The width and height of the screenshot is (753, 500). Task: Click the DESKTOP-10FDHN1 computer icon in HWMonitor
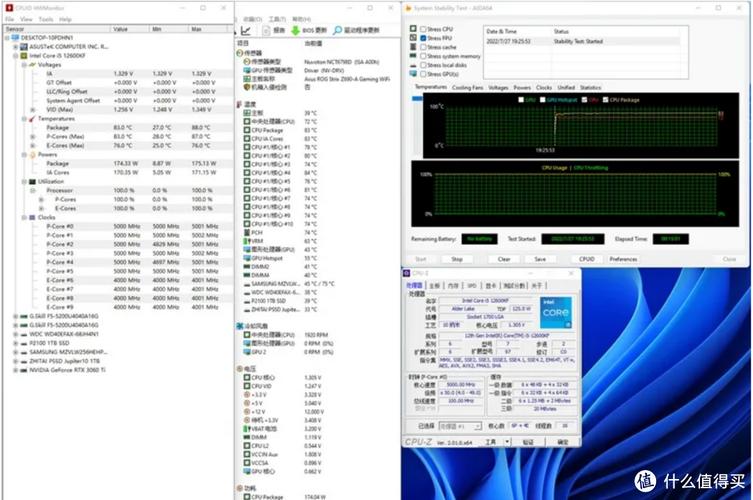[15, 37]
